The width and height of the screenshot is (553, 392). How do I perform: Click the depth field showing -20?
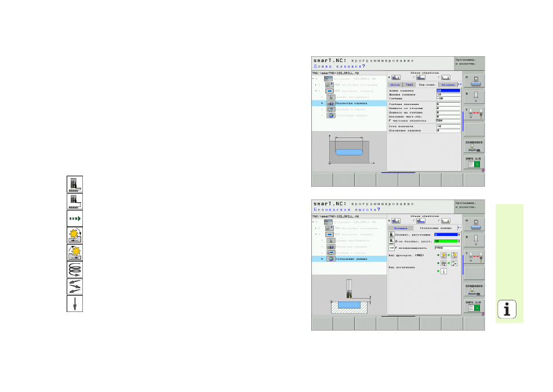tap(448, 99)
